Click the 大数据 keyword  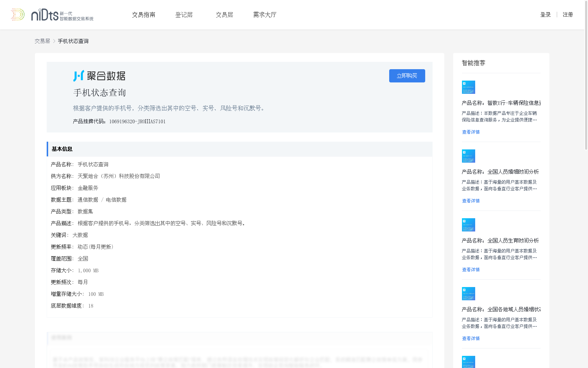click(x=80, y=235)
